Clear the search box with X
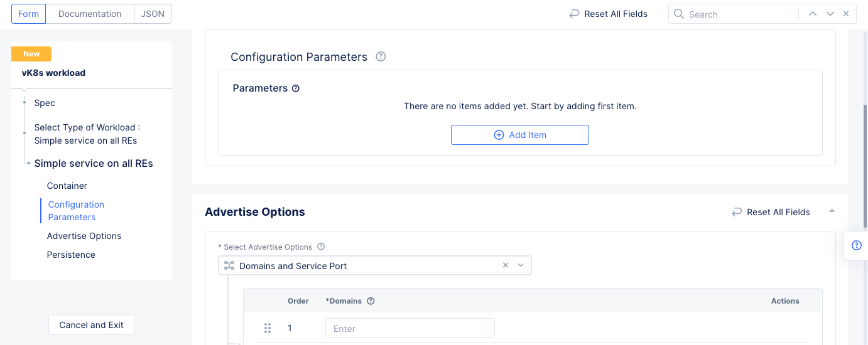Viewport: 868px width, 345px height. point(846,14)
